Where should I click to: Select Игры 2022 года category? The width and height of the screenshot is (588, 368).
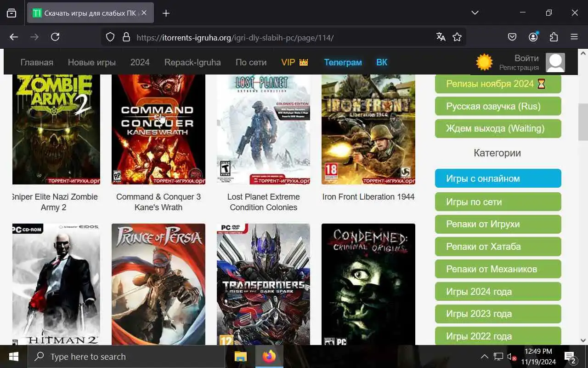[498, 336]
